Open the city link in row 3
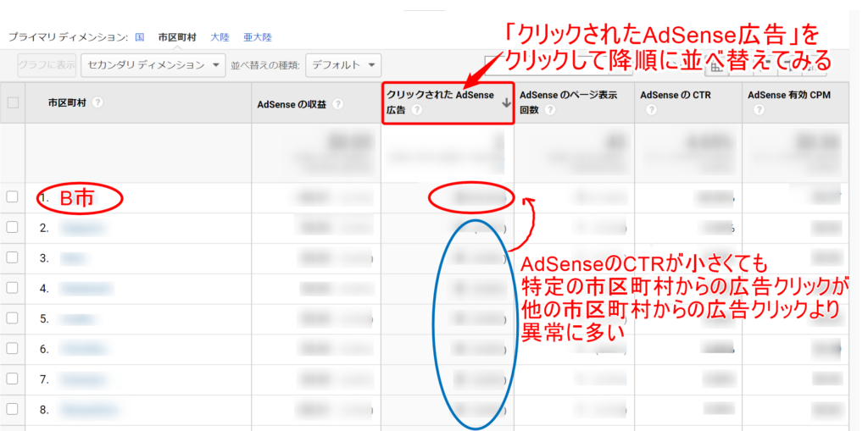This screenshot has height=431, width=868. coord(75,257)
